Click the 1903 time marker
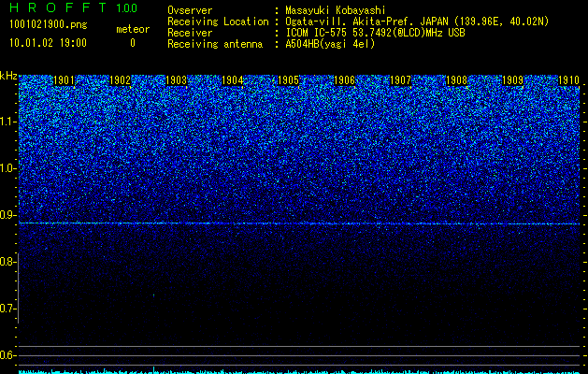 176,80
